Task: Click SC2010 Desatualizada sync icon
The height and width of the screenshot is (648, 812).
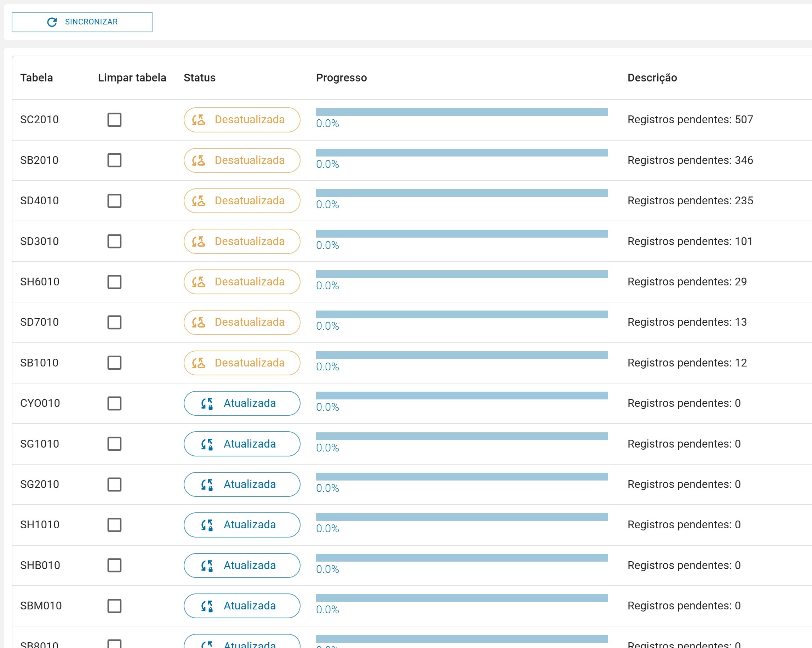Action: pos(199,120)
